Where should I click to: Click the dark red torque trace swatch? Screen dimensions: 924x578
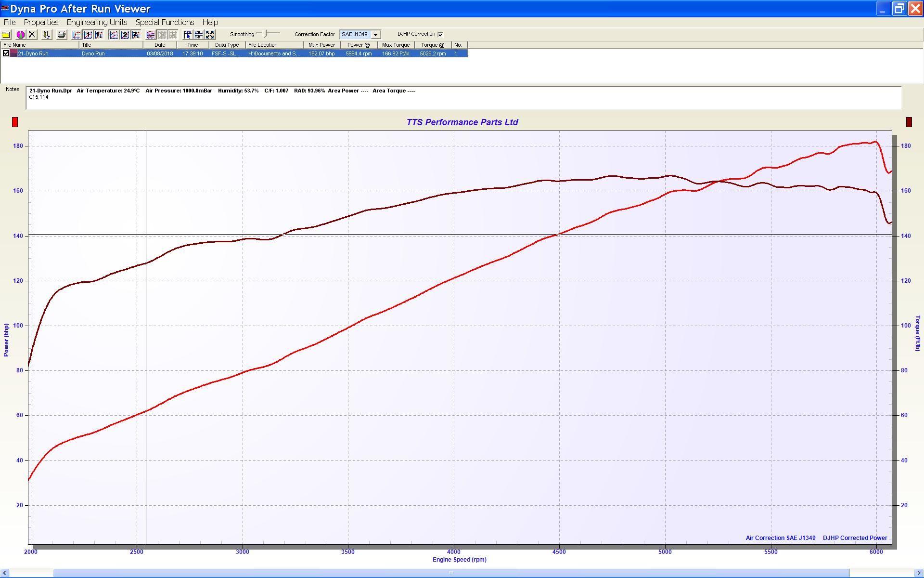coord(909,122)
